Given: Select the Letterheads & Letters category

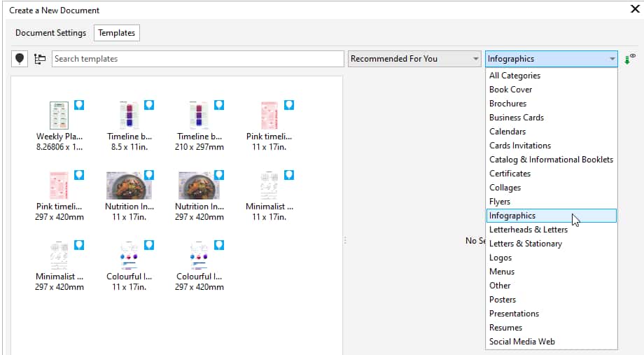Looking at the screenshot, I should pos(528,230).
